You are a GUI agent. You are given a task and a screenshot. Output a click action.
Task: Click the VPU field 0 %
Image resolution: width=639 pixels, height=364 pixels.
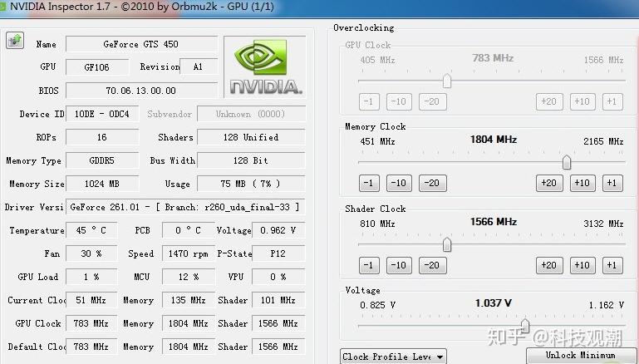(278, 277)
